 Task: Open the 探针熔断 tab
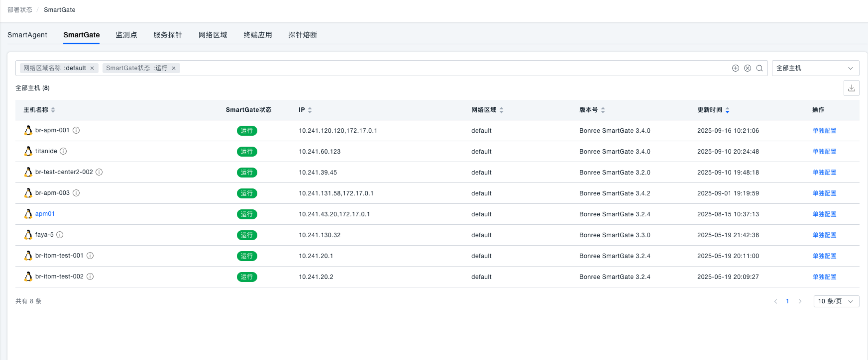pos(303,35)
